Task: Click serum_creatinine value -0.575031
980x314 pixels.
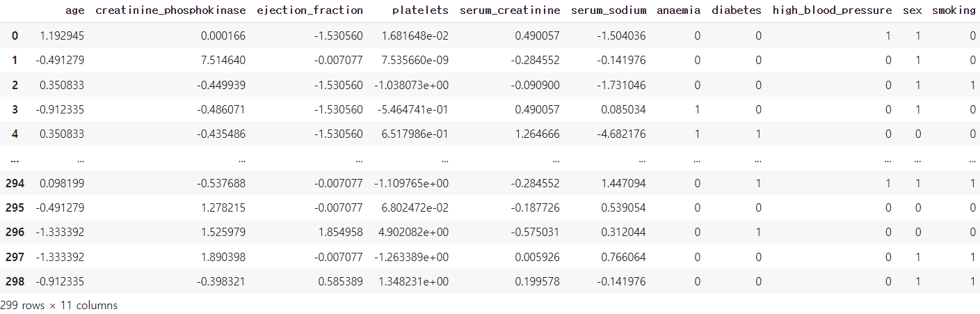Action: point(536,232)
